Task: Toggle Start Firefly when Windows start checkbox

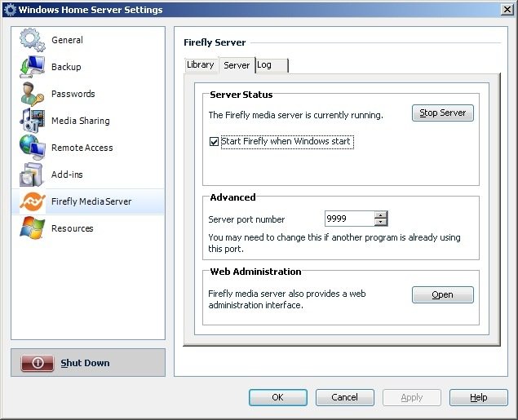Action: [214, 142]
